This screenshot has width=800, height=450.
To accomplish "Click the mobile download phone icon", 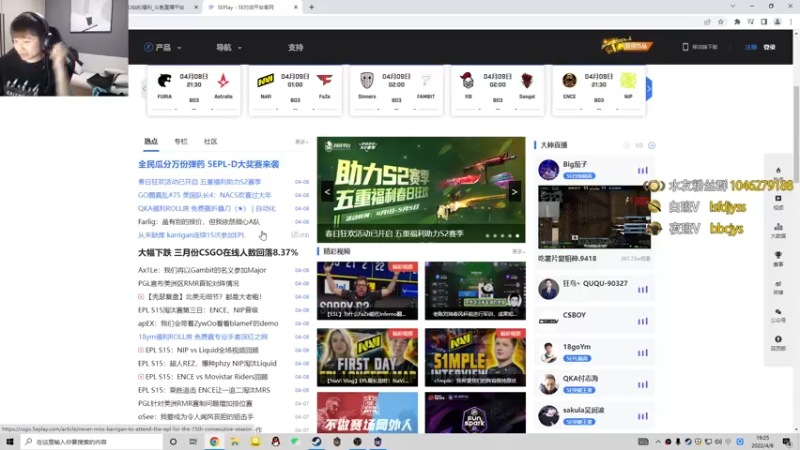I will coord(685,47).
